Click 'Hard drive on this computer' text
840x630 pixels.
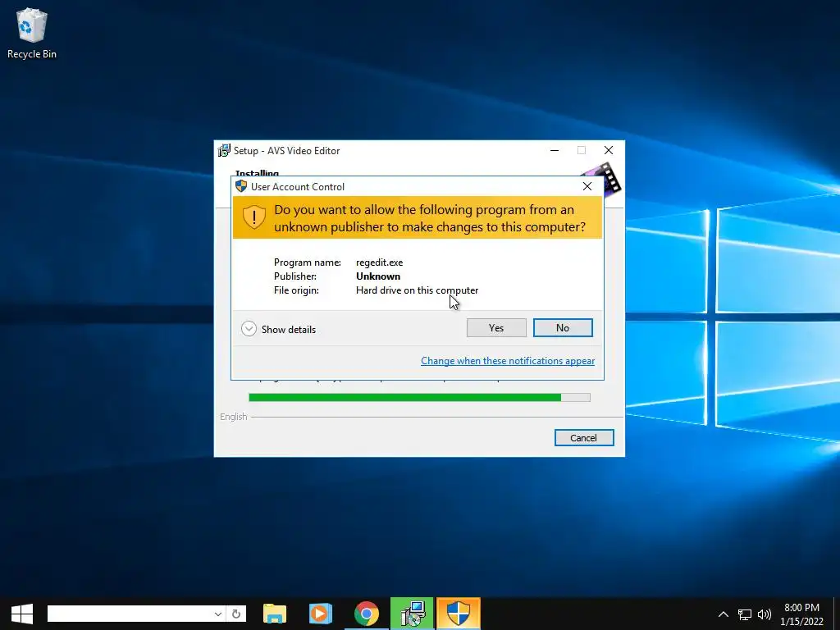[x=417, y=290]
